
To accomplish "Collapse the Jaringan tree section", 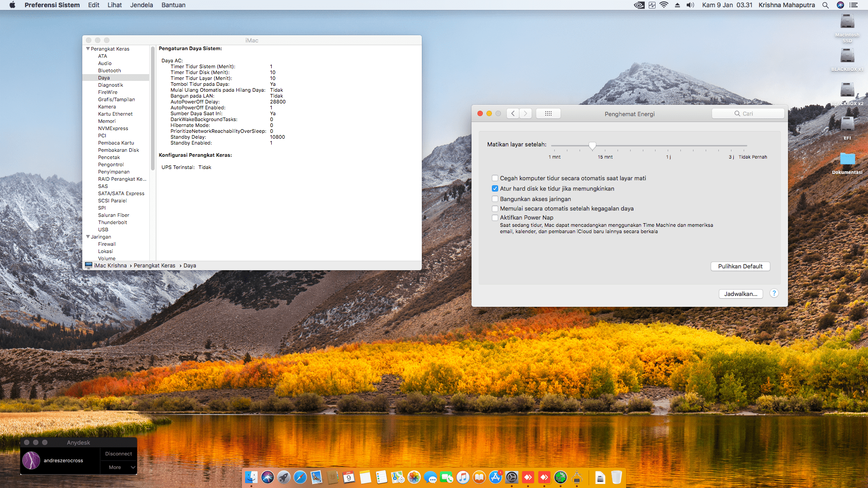I will [88, 237].
